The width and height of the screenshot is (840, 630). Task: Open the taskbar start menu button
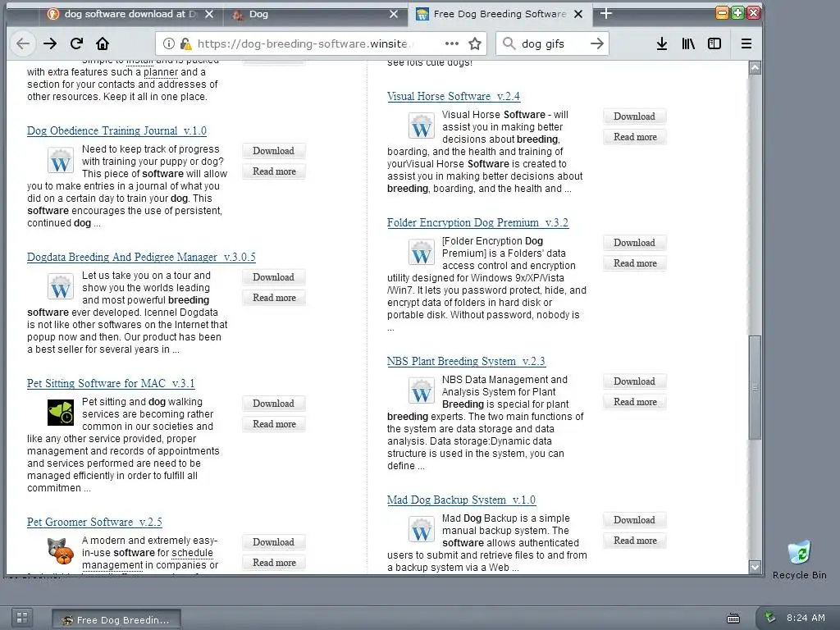pyautogui.click(x=22, y=617)
